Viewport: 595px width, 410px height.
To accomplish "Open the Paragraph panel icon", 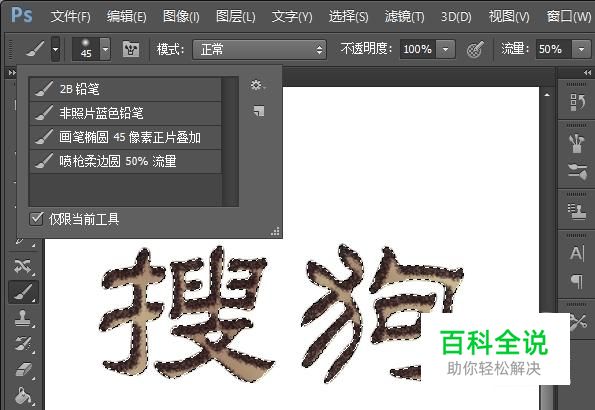I will coord(577,282).
